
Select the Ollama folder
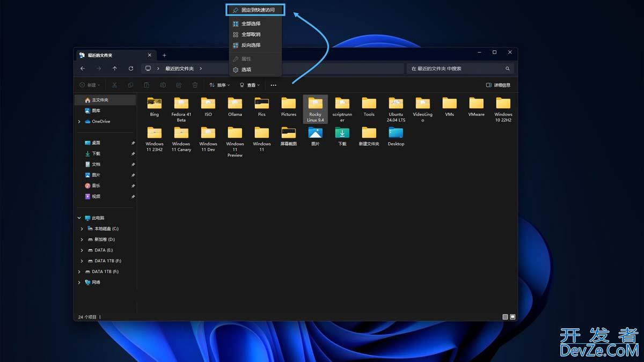pos(235,107)
